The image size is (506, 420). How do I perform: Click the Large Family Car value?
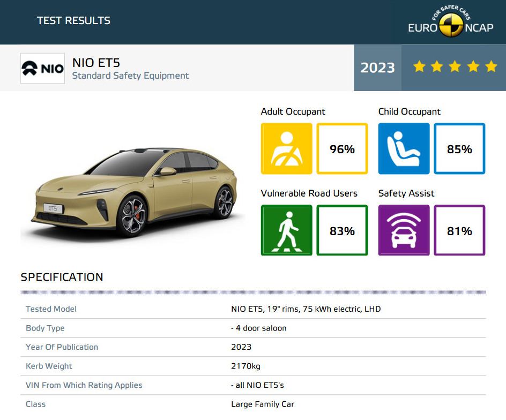263,404
